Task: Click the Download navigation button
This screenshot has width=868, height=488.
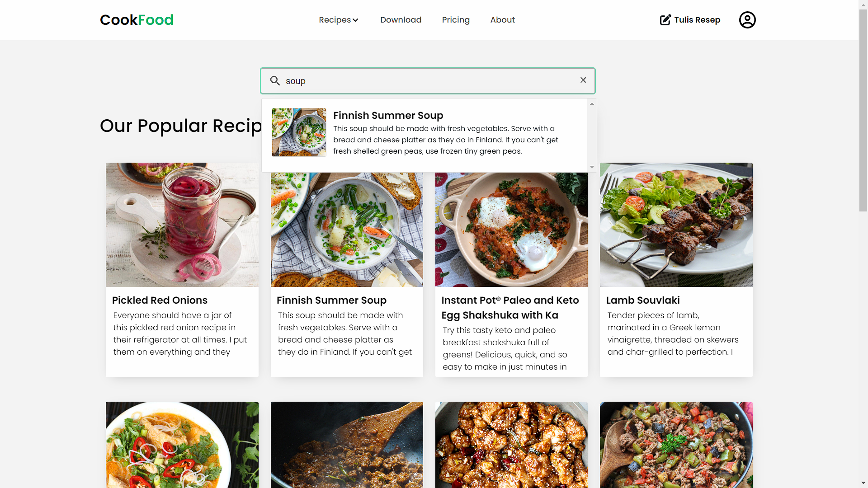Action: 401,20
